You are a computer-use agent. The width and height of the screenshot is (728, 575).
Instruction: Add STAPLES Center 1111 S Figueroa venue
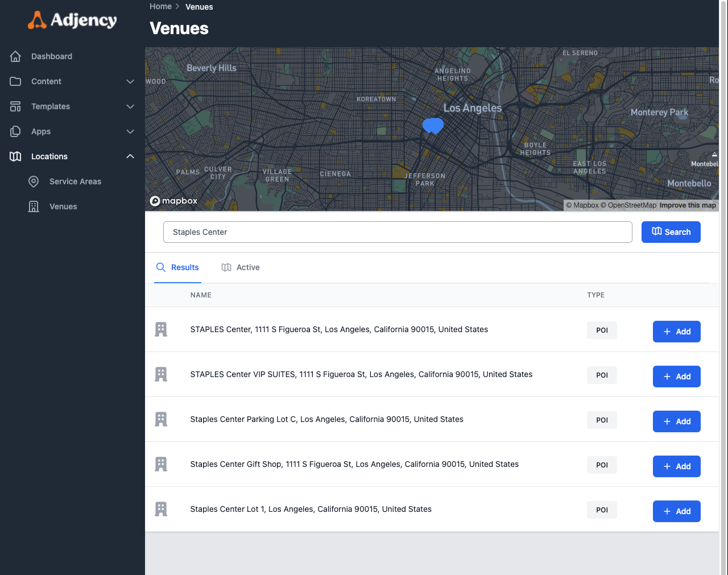click(x=677, y=332)
